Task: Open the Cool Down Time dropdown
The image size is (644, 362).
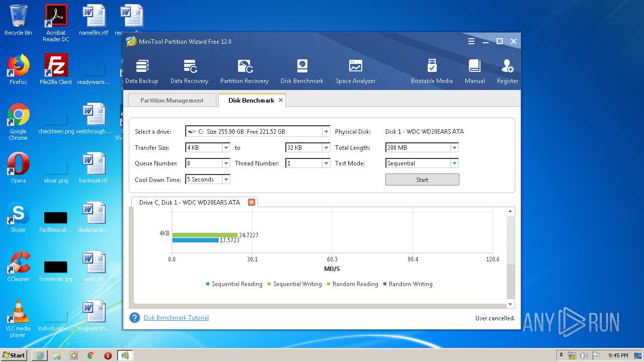Action: (226, 179)
